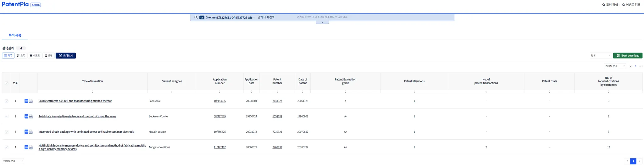This screenshot has height=166, width=644.
Task: Open 특허 검색 patent search at top right
Action: pos(610,5)
